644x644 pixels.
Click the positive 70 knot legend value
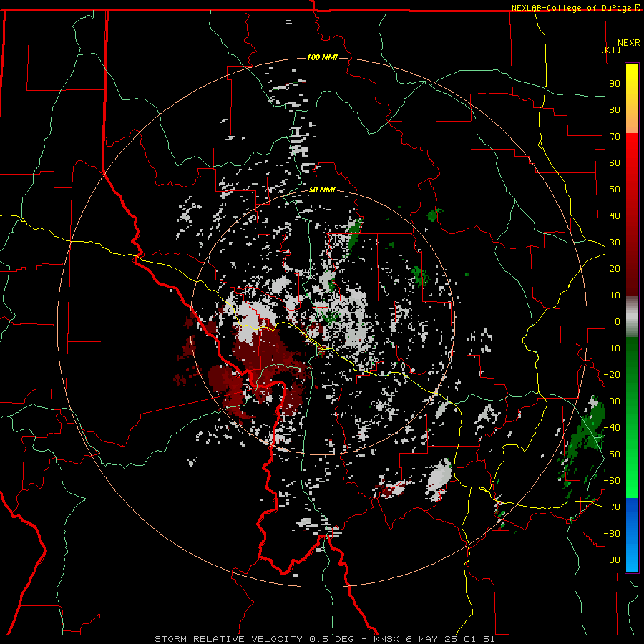(615, 137)
